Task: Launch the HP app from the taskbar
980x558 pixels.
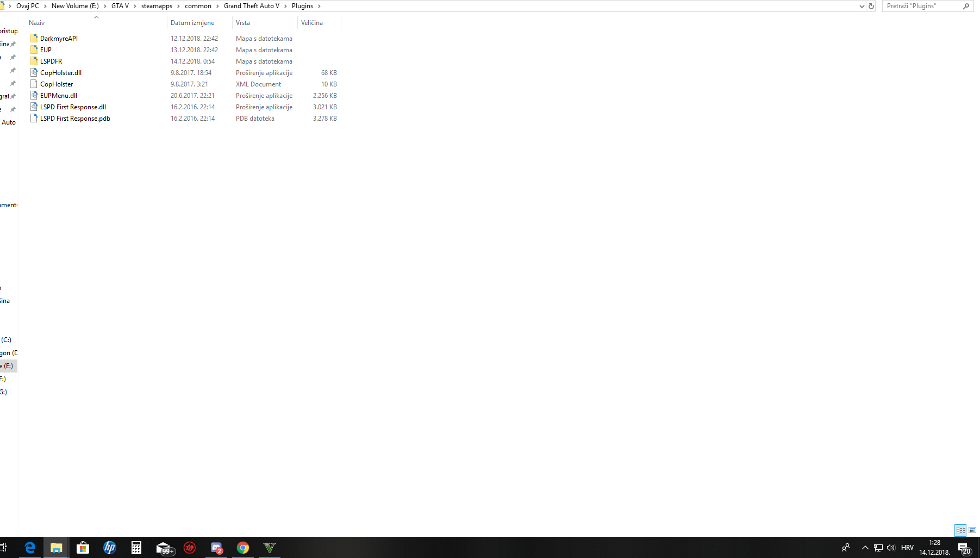Action: pyautogui.click(x=109, y=548)
